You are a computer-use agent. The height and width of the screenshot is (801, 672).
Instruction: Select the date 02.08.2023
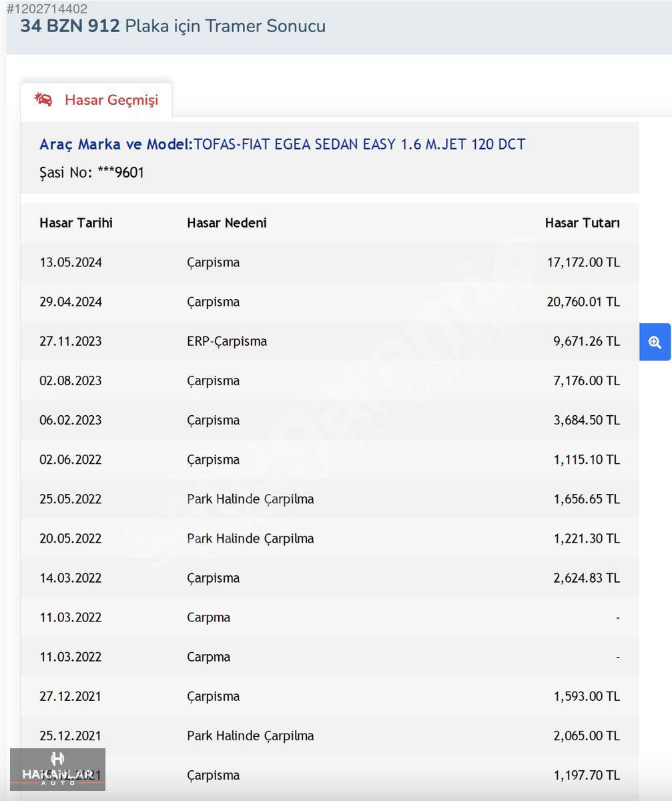(71, 380)
